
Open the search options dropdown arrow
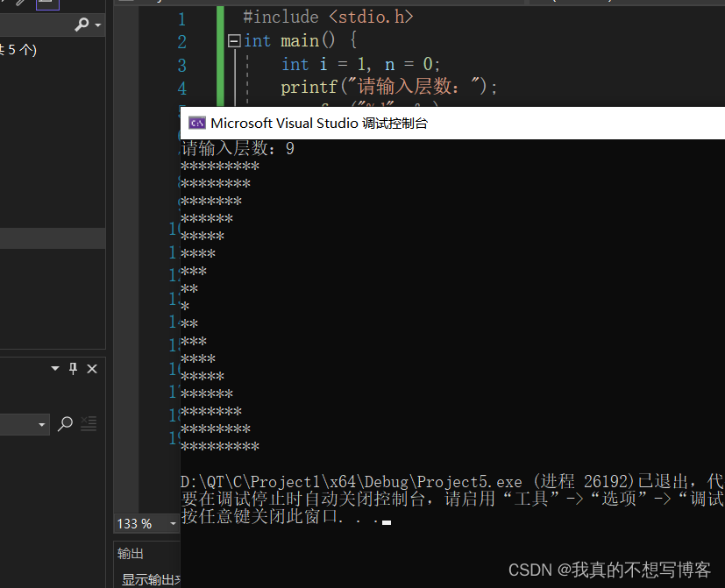97,25
